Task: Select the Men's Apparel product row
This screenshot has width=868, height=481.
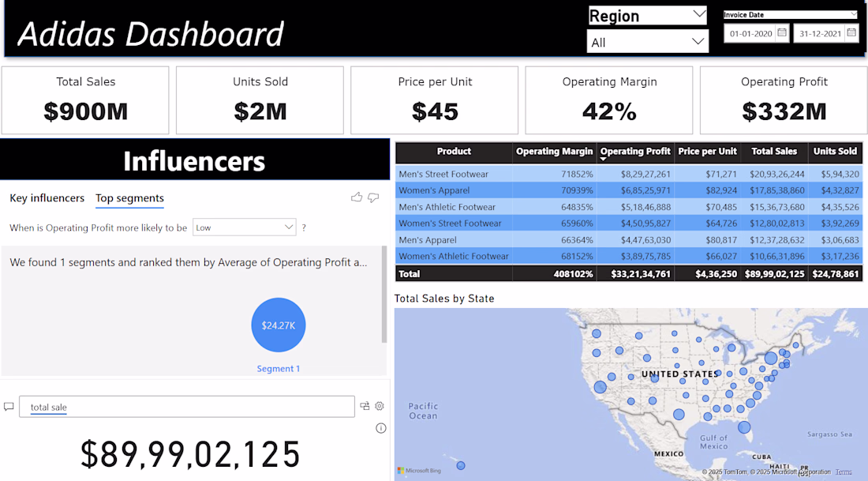Action: (629, 240)
